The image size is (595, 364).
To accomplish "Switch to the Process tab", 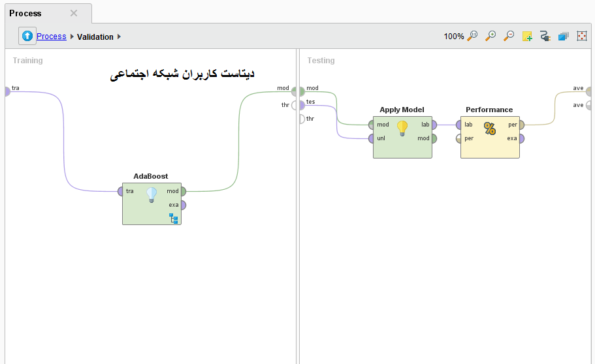I will click(25, 13).
